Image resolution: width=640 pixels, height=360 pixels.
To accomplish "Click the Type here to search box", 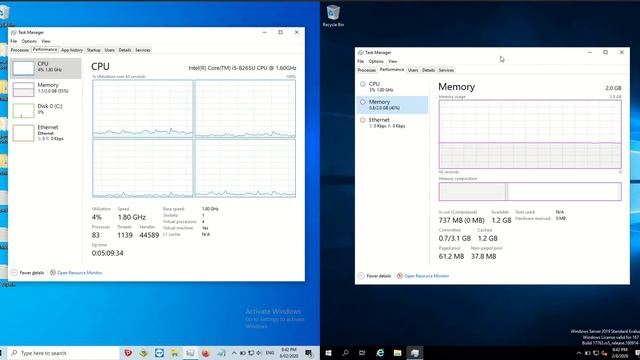I will tap(63, 353).
